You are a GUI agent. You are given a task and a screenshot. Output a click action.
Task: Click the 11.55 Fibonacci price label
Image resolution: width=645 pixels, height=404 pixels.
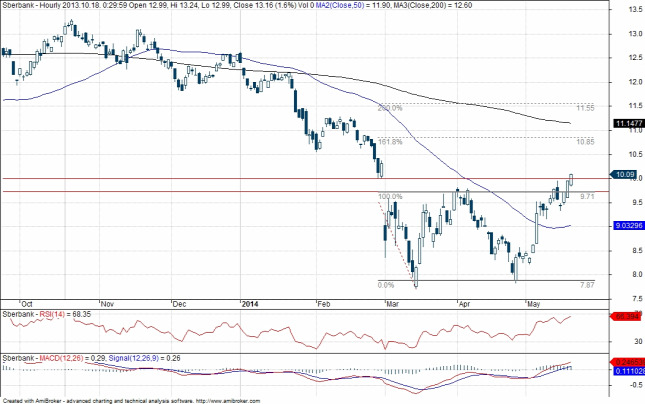tap(585, 108)
